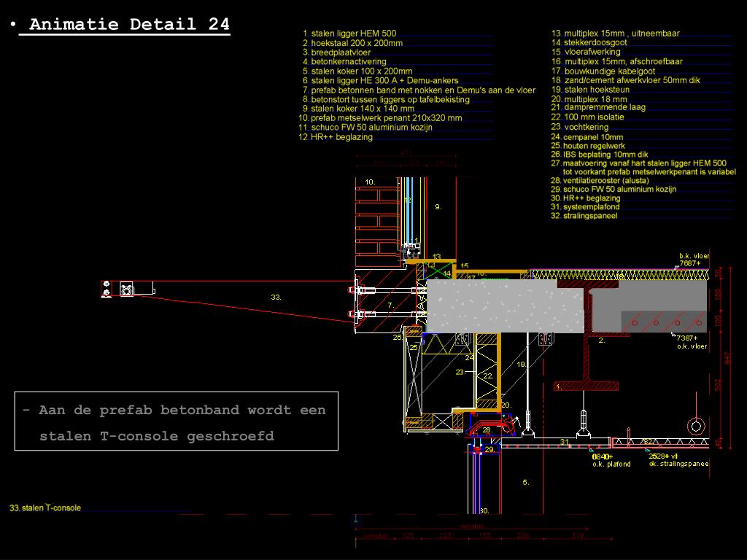Click legend line '29. schuco FW 50 aluminium kozijn'

pyautogui.click(x=614, y=189)
